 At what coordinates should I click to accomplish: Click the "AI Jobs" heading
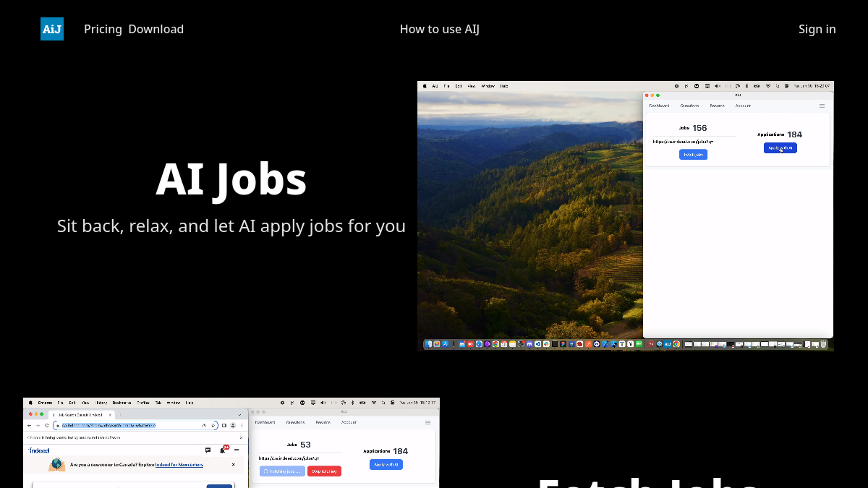pos(231,179)
